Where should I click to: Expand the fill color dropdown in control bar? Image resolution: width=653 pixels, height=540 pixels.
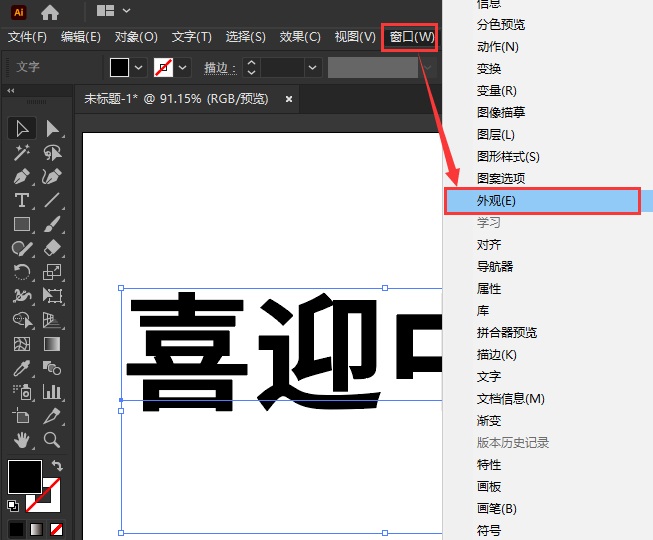pos(139,67)
